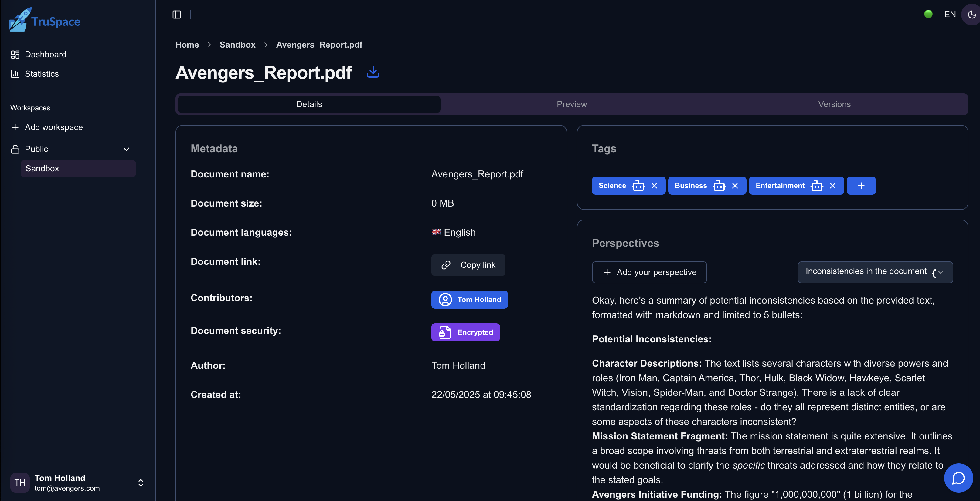Click Add your perspective
980x501 pixels.
pyautogui.click(x=649, y=272)
